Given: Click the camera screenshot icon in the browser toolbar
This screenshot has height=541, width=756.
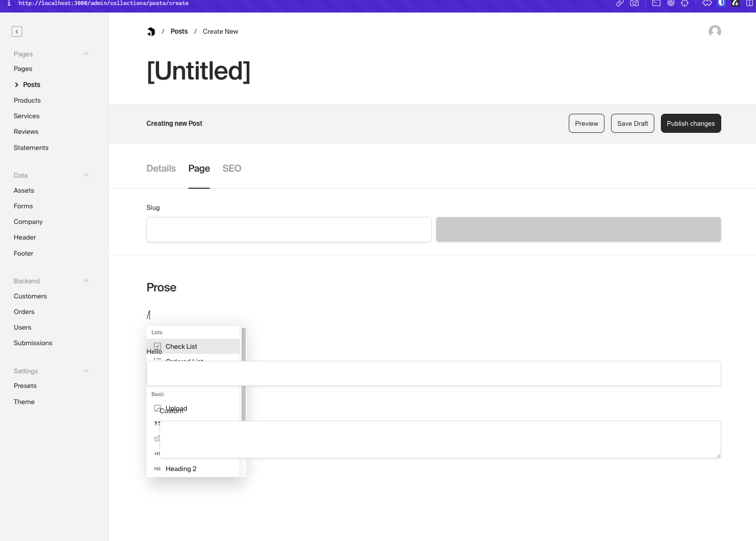Looking at the screenshot, I should pyautogui.click(x=634, y=4).
